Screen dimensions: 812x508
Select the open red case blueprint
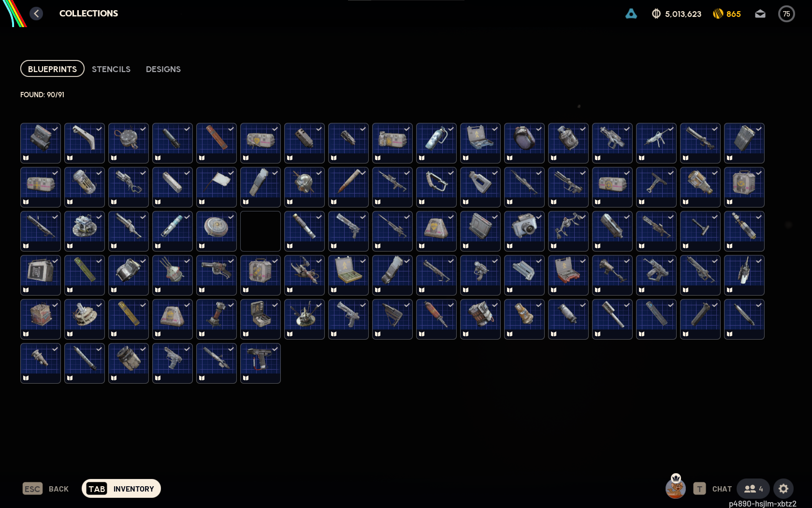coord(568,275)
